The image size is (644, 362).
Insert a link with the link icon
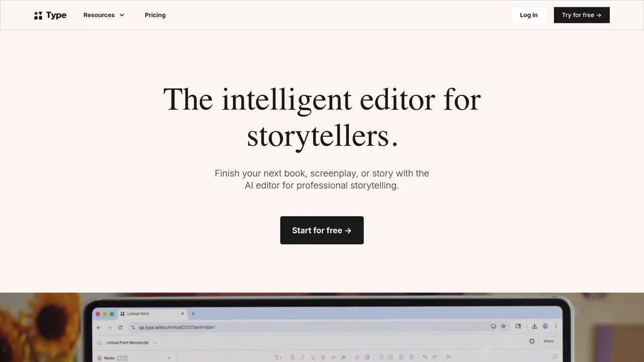pyautogui.click(x=357, y=357)
